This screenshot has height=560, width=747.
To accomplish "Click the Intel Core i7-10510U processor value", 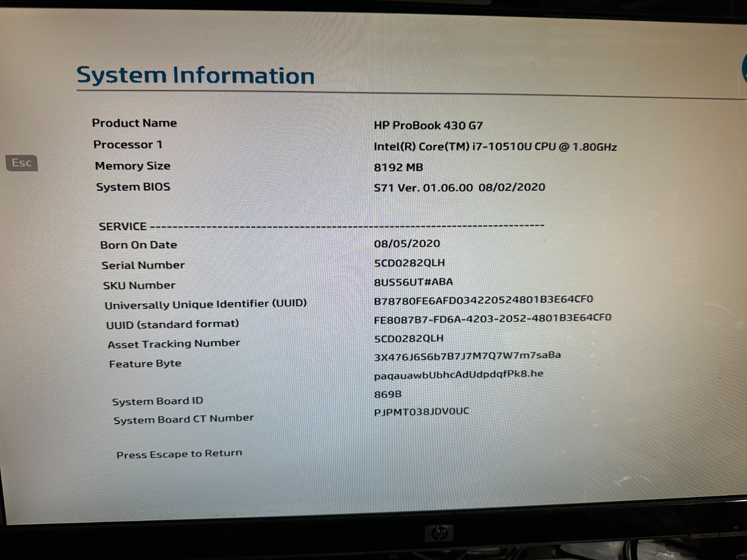I will click(x=495, y=147).
